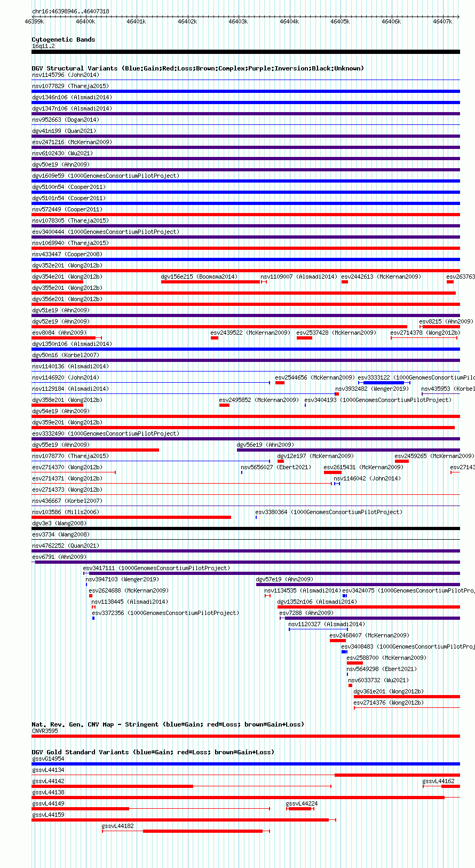Click dgv1352n106 (Alsmadi2014) label
Image resolution: width=475 pixels, height=868 pixels.
(x=317, y=602)
